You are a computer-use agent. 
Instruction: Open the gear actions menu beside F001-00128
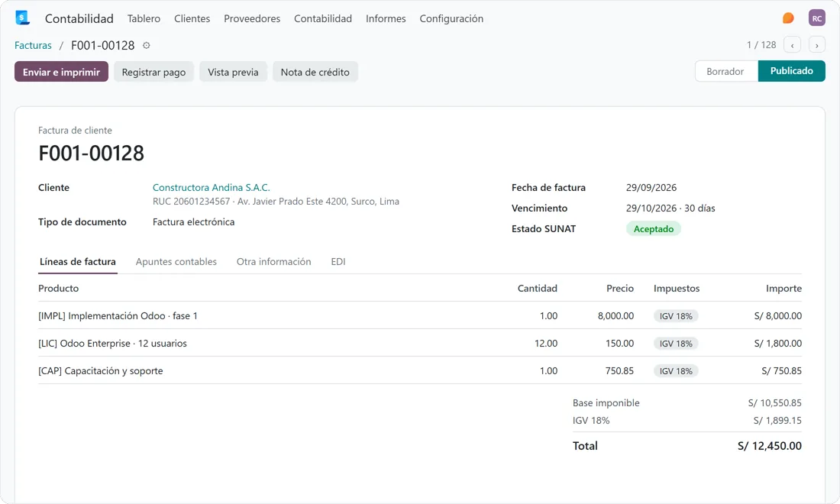click(x=147, y=46)
